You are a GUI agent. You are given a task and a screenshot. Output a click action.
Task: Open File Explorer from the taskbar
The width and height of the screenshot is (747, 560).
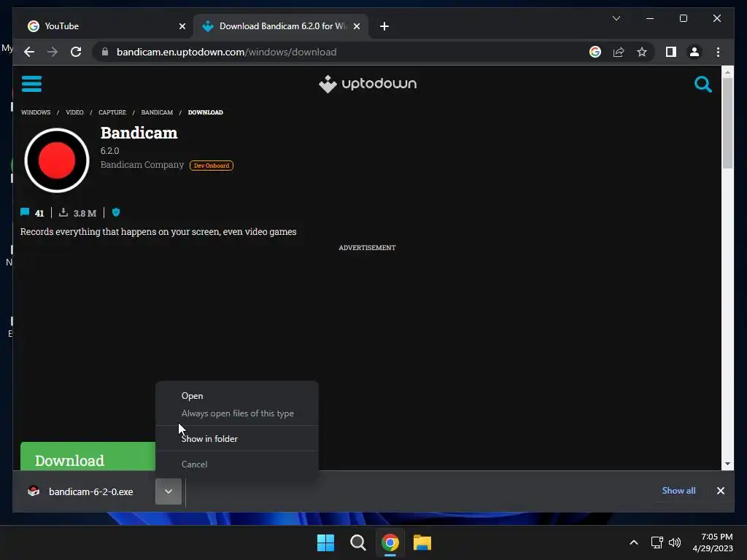coord(422,542)
